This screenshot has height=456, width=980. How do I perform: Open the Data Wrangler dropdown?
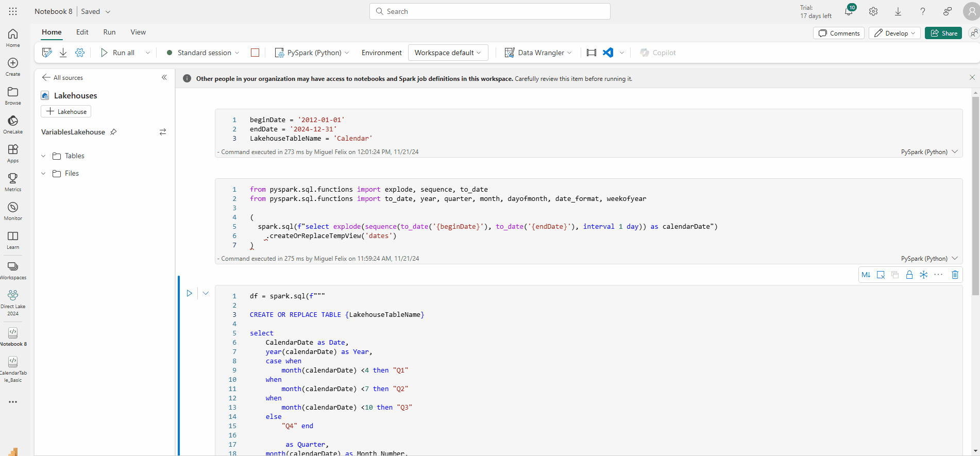(538, 53)
